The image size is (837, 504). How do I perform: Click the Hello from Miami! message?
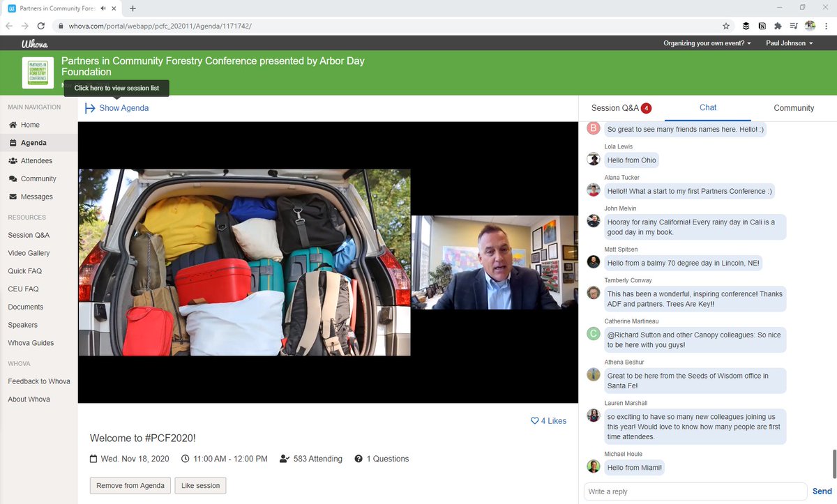pos(634,468)
